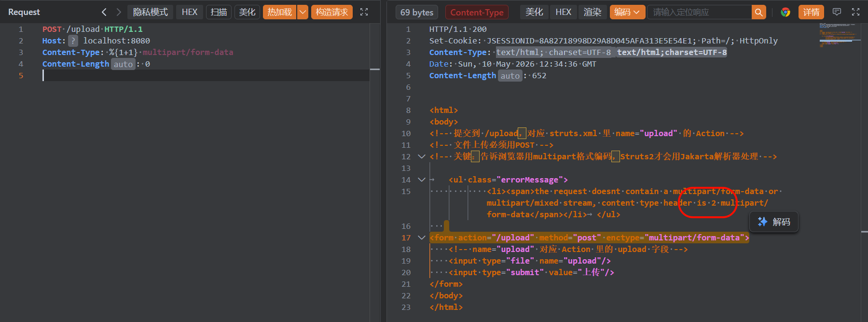Toggle HEX view in response panel
The height and width of the screenshot is (322, 868).
(x=563, y=12)
